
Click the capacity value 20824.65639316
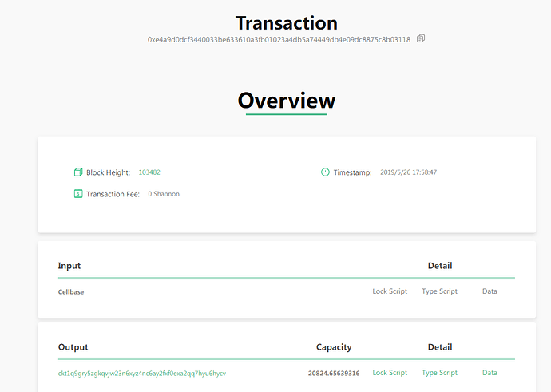pyautogui.click(x=334, y=373)
